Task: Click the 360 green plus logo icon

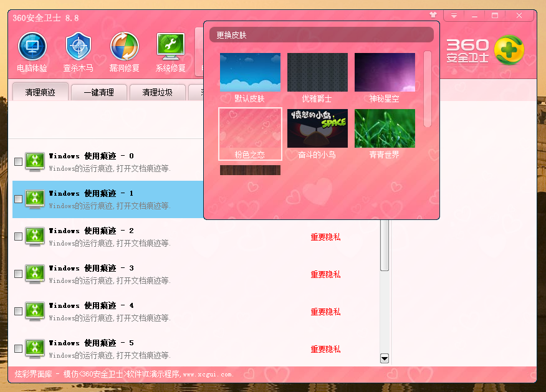Action: [509, 50]
